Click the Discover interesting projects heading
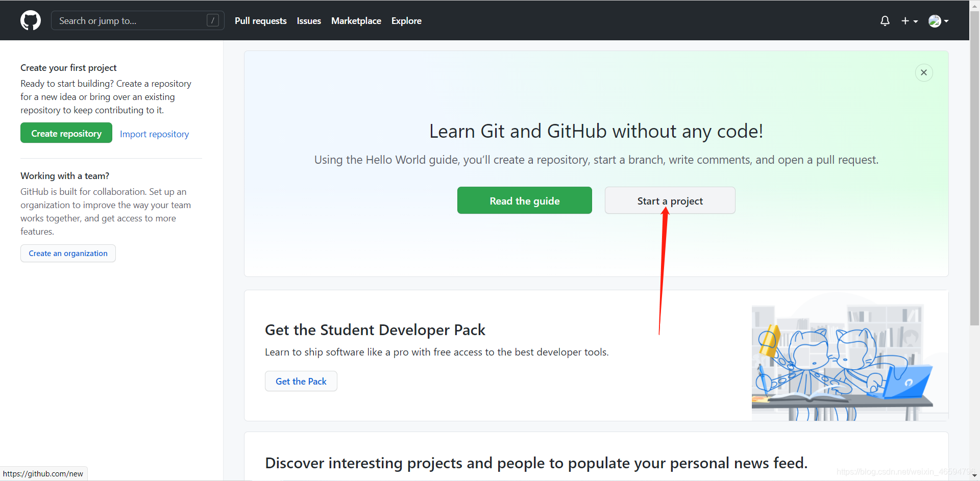The width and height of the screenshot is (980, 481). click(536, 463)
